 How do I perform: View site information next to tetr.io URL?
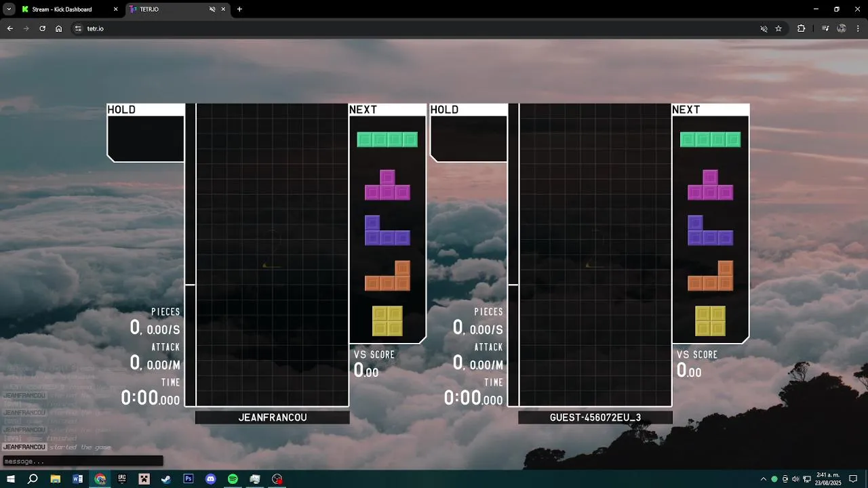(x=78, y=28)
